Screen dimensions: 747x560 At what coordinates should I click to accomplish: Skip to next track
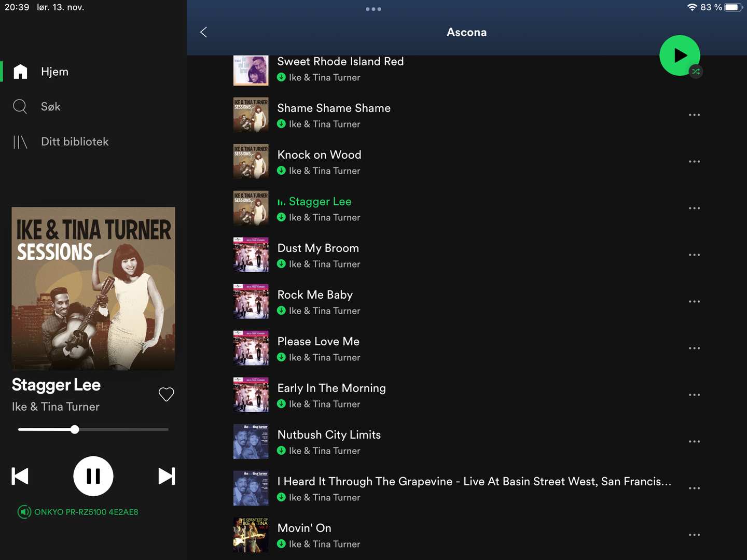click(167, 476)
